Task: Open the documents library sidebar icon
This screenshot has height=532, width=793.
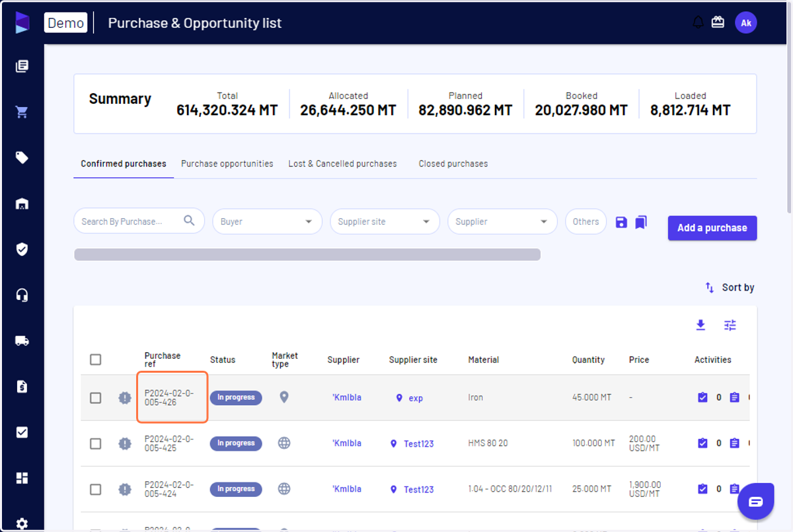Action: (22, 66)
